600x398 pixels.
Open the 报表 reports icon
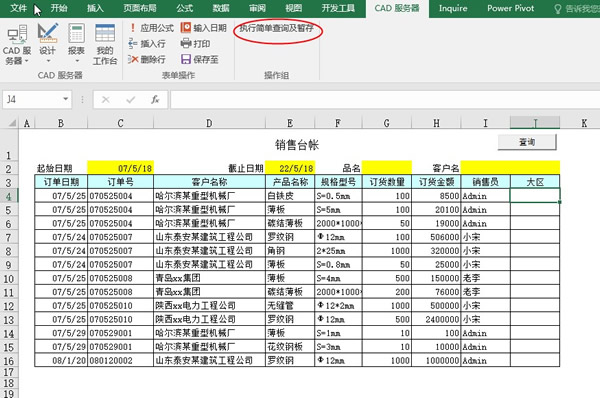click(76, 33)
